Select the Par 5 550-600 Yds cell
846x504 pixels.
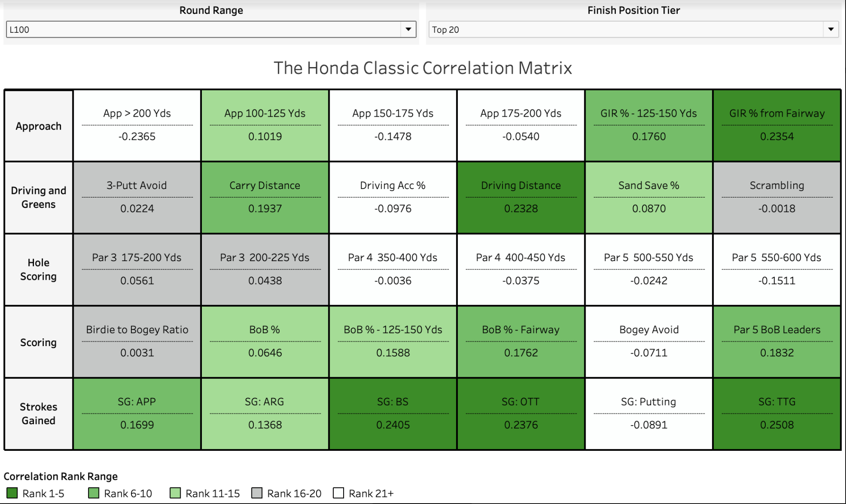pos(777,270)
